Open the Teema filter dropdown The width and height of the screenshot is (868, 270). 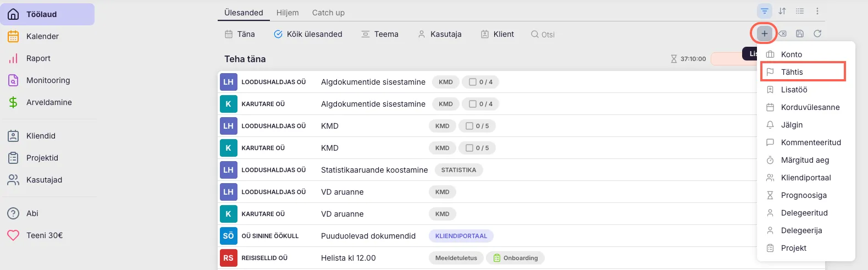[380, 34]
